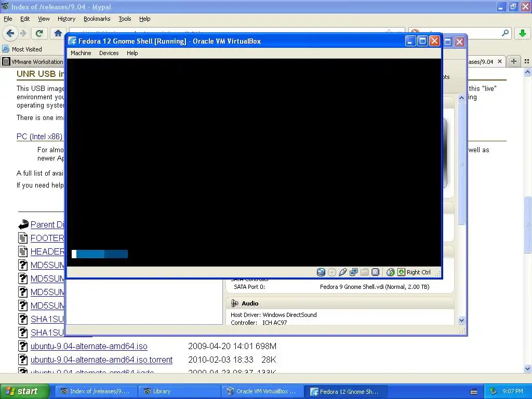This screenshot has width=532, height=399.
Task: Go to the Mypal home page
Action: pos(58,33)
